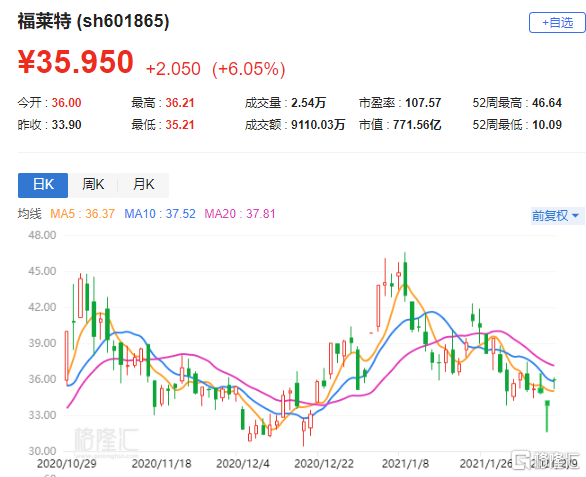This screenshot has width=586, height=477.
Task: Click the current price ¥35.950
Action: tap(75, 62)
